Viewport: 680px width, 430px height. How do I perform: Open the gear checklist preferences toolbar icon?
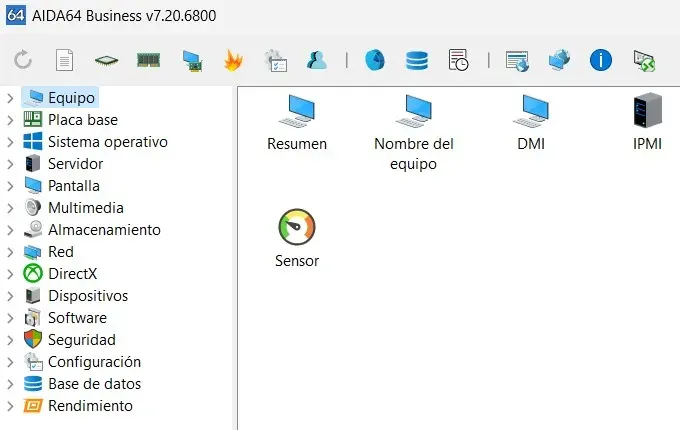pyautogui.click(x=276, y=60)
